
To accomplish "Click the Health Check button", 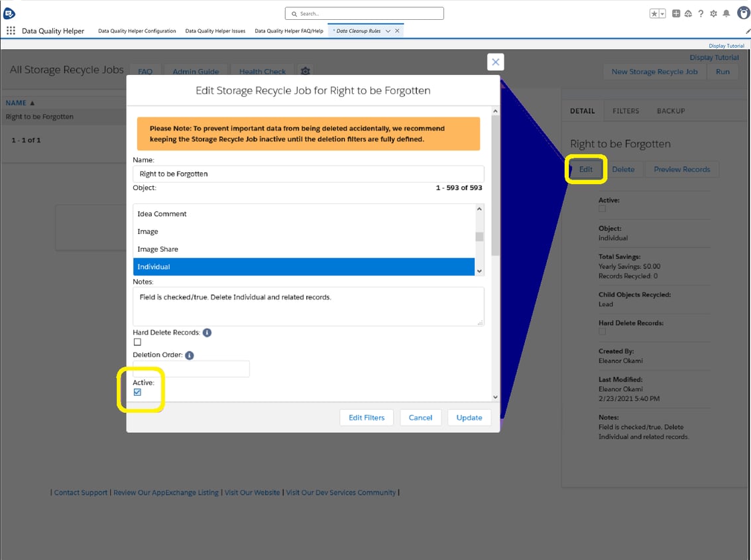I will click(x=262, y=71).
